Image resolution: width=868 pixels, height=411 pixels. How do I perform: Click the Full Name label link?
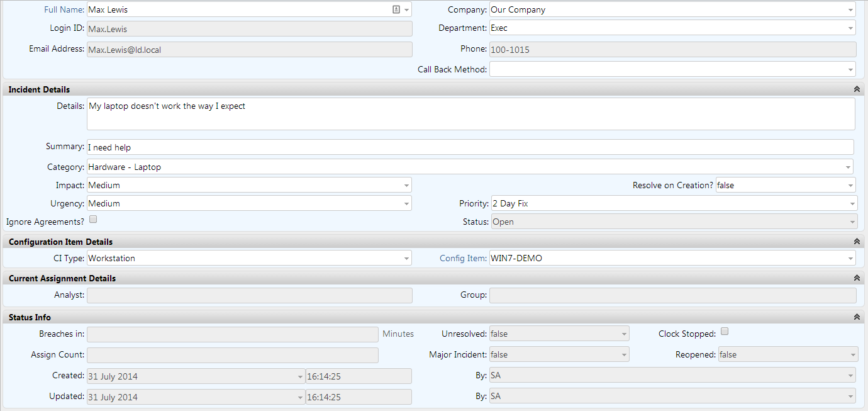pos(64,10)
